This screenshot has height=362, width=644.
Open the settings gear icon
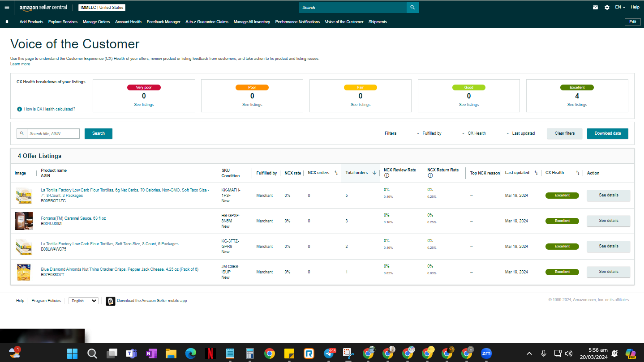point(607,7)
